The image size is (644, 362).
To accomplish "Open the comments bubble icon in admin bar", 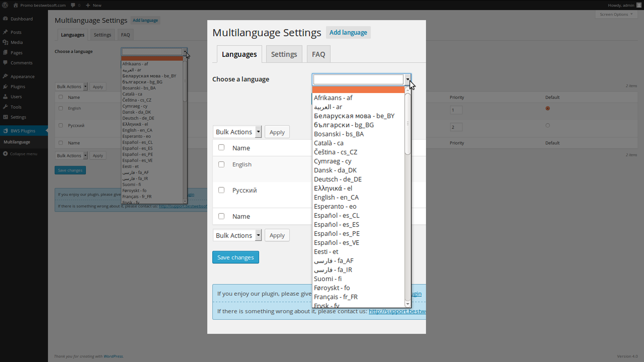I will (x=73, y=5).
